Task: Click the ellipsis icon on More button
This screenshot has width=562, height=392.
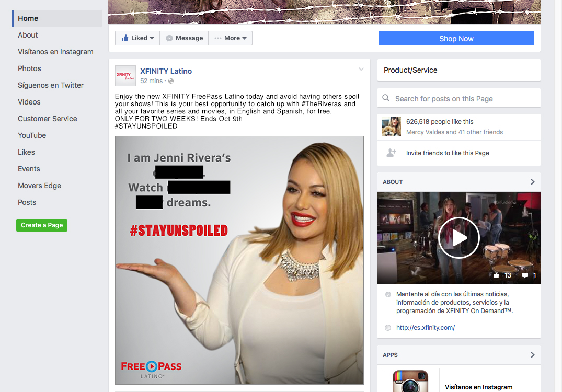Action: coord(217,38)
